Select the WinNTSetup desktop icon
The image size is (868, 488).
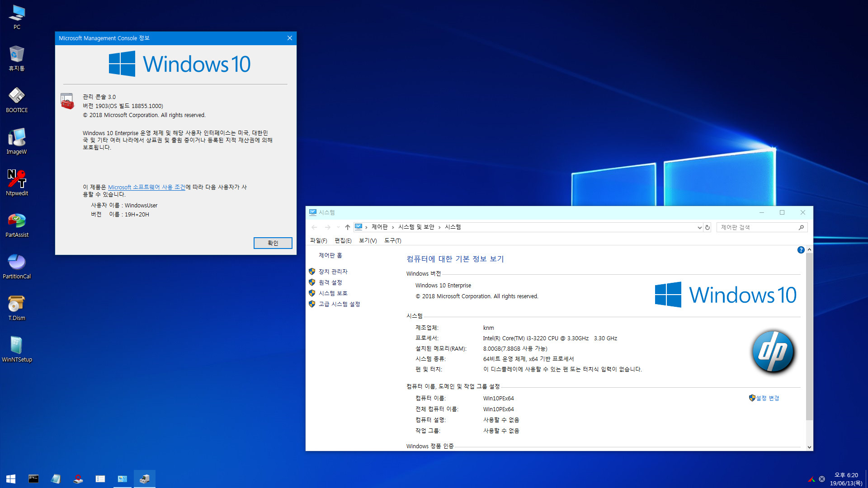point(17,349)
